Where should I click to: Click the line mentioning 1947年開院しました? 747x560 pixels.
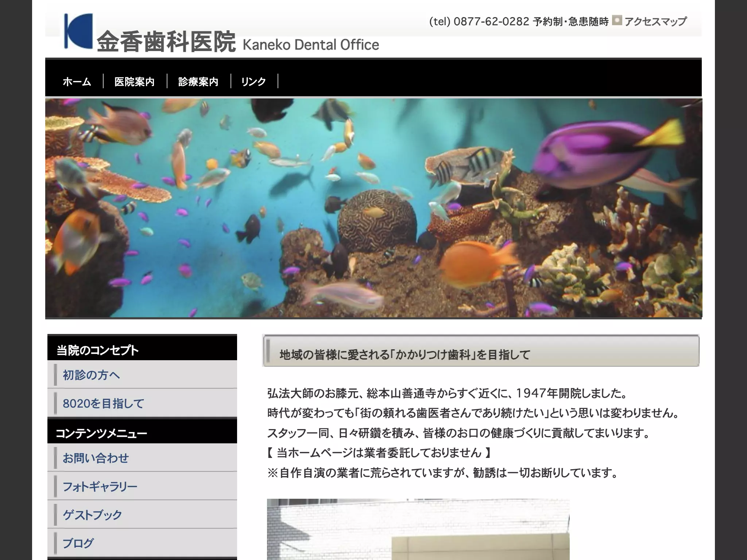447,393
